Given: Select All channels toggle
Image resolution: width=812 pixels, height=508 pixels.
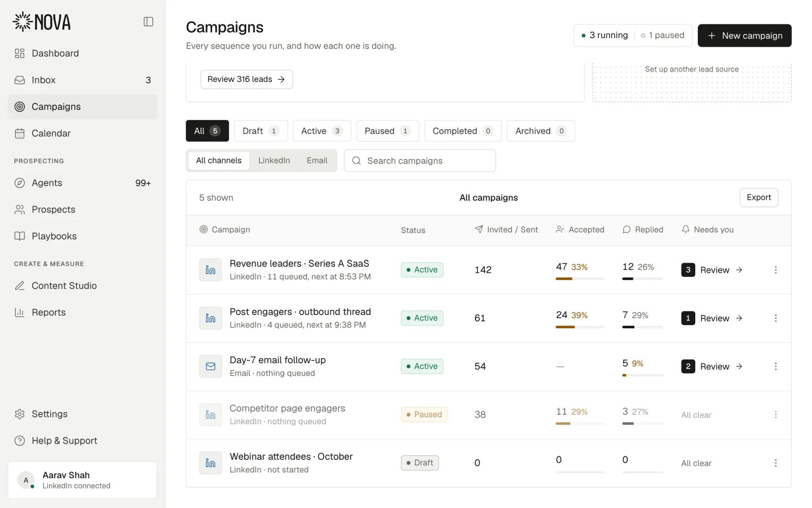Looking at the screenshot, I should click(219, 161).
